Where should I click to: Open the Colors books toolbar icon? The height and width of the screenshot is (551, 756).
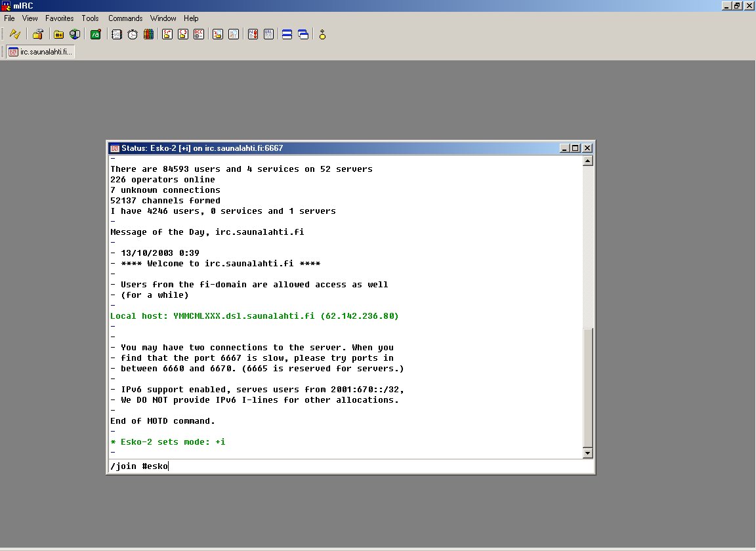(148, 34)
